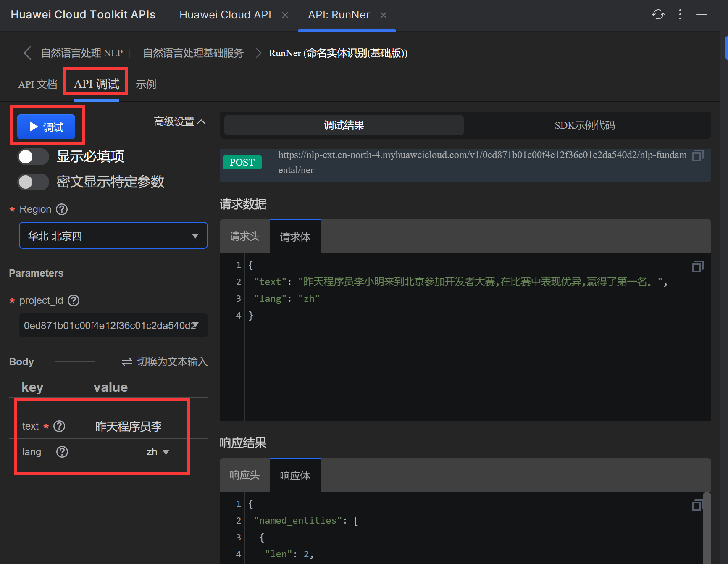This screenshot has width=728, height=564.
Task: Click the blue 调试 run button
Action: (x=46, y=127)
